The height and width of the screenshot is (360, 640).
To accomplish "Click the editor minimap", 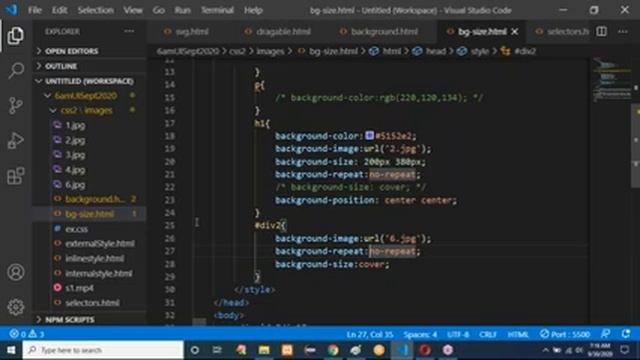I will (611, 79).
